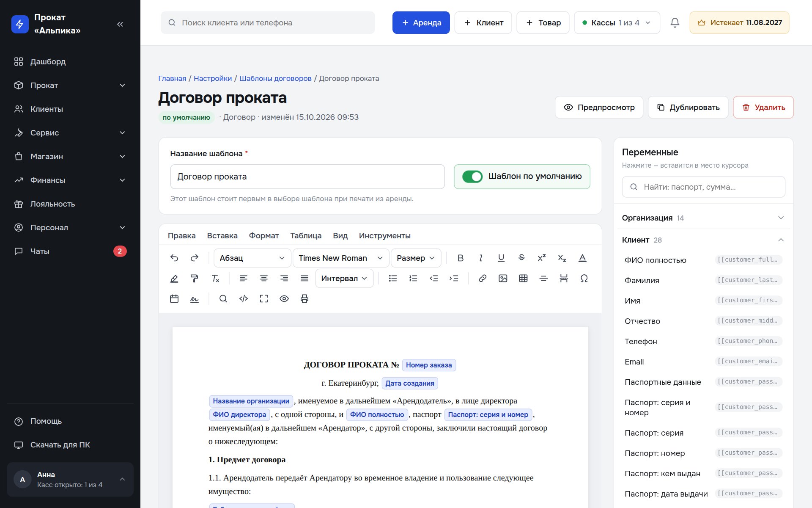Open the Таблица menu

(x=306, y=235)
